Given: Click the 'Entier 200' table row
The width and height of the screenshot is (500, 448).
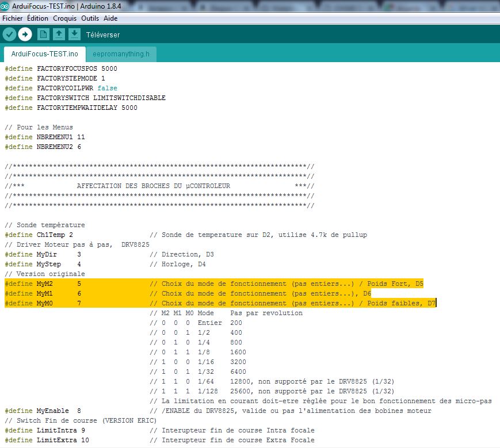Looking at the screenshot, I should [196, 323].
